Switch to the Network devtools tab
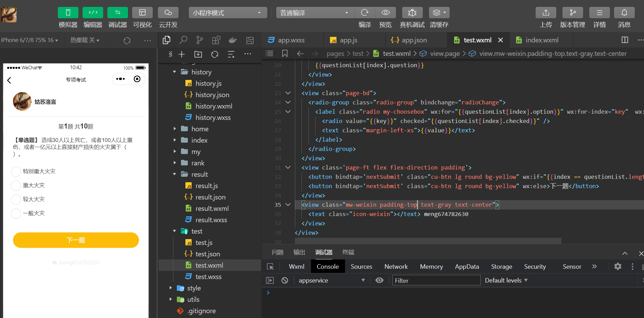Viewport: 644px width, 318px height. coord(396,267)
